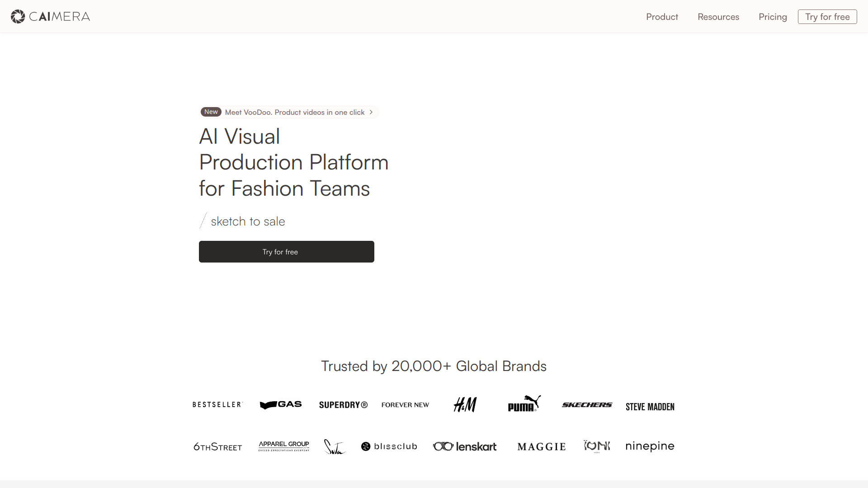Click the outlined Try for free header button
868x488 pixels.
tap(827, 17)
